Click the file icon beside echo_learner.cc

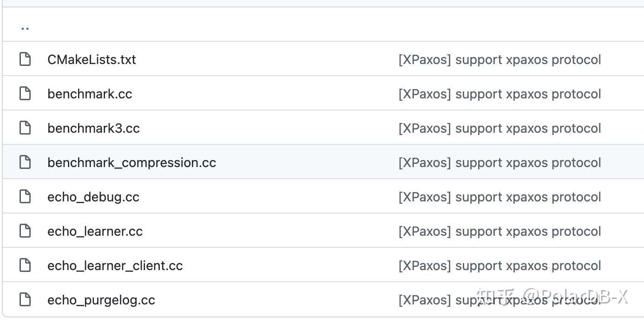pos(25,231)
